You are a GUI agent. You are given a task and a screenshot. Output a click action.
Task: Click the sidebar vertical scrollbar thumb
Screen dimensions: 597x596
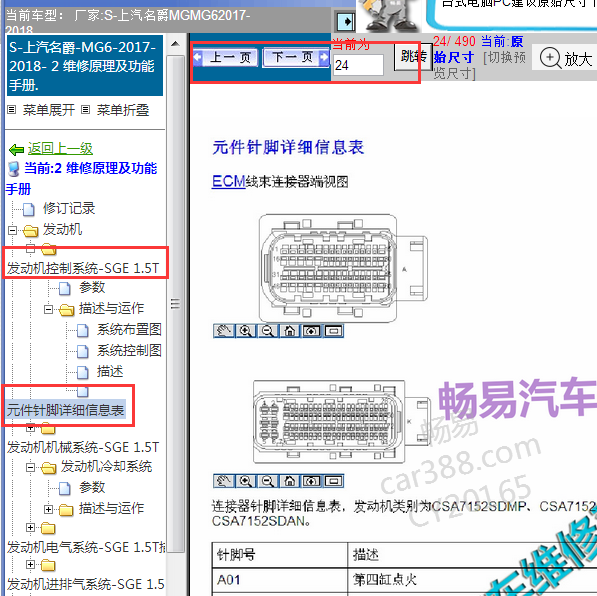click(175, 304)
